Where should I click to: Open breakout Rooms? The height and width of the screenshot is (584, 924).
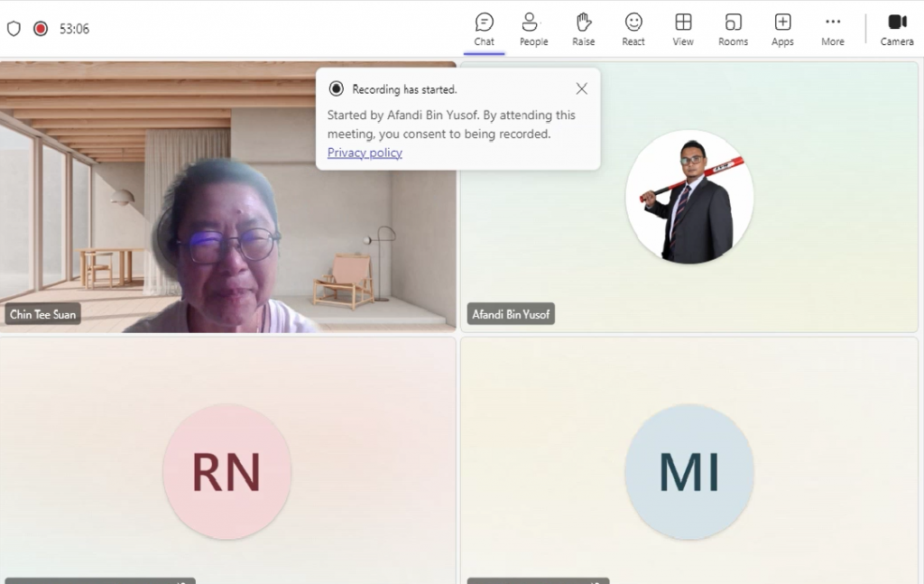(x=733, y=28)
